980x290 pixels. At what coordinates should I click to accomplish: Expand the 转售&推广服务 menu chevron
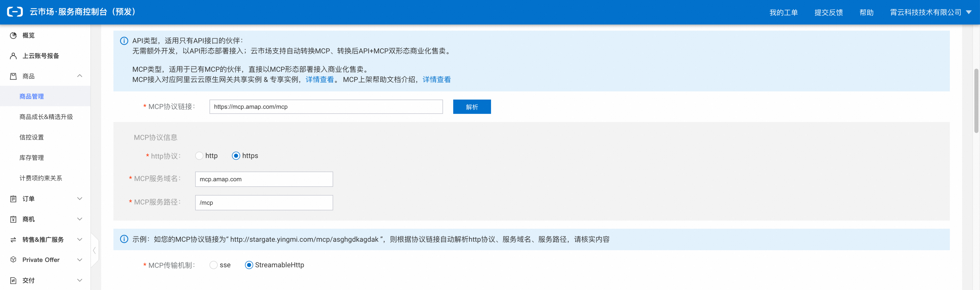coord(79,239)
